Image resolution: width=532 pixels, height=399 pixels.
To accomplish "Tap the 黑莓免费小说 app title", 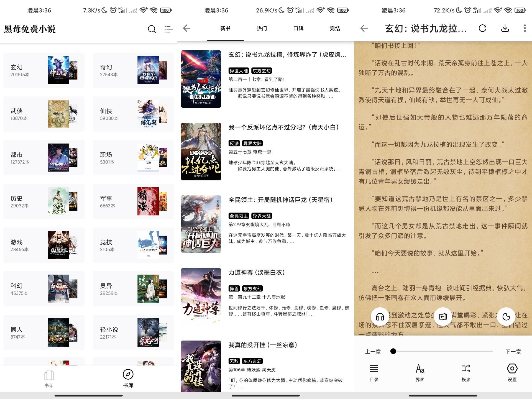I will [x=30, y=29].
